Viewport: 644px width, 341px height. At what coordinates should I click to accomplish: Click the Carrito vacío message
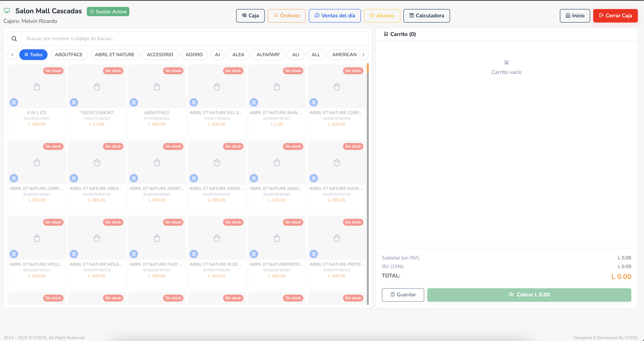point(507,72)
